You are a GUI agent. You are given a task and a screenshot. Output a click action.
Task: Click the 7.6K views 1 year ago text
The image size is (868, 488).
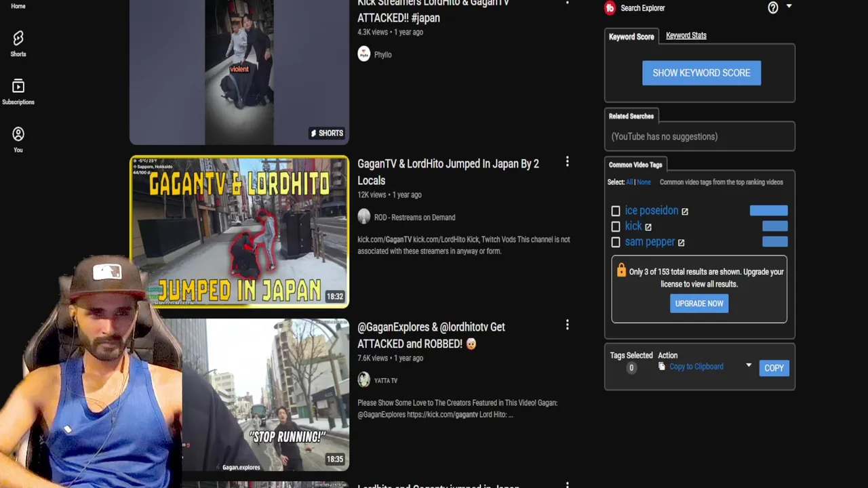tap(389, 359)
